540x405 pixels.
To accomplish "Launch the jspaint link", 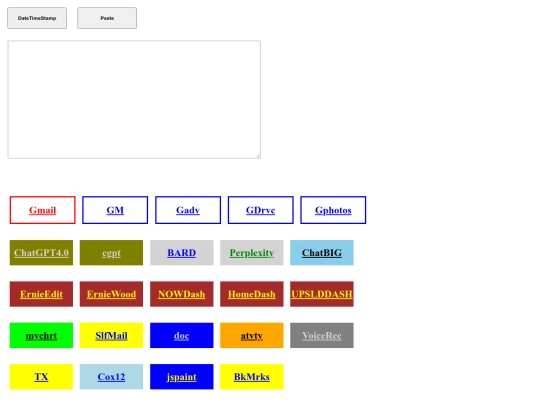I will [181, 377].
